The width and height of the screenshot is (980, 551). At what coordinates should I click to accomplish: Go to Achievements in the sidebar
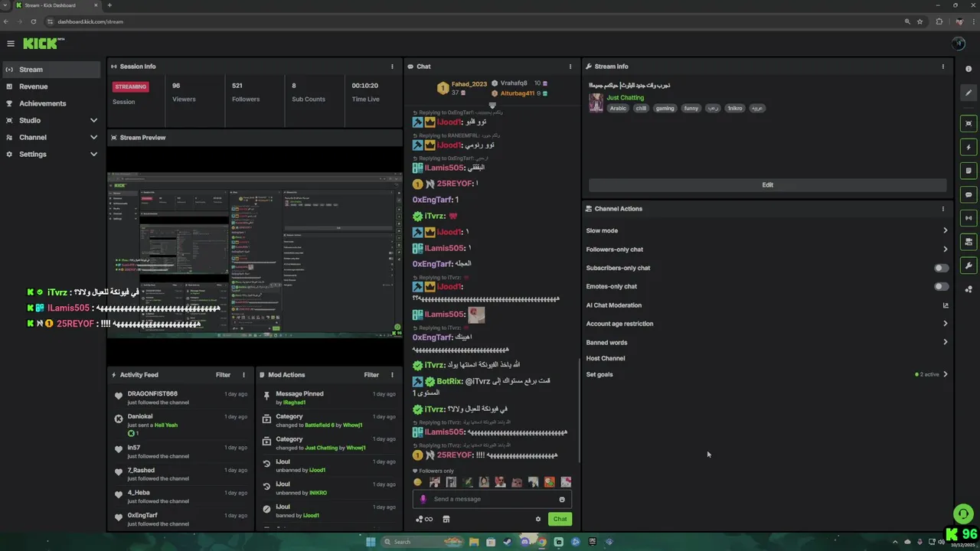[51, 103]
